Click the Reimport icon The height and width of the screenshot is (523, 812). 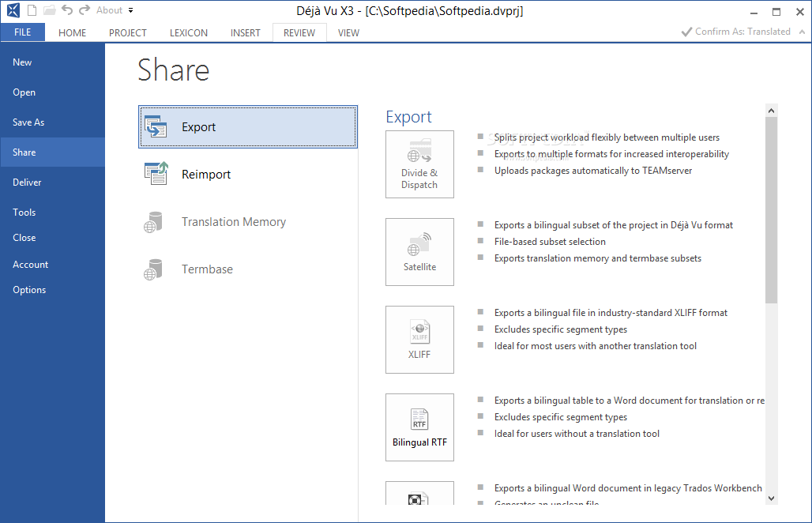[x=156, y=174]
